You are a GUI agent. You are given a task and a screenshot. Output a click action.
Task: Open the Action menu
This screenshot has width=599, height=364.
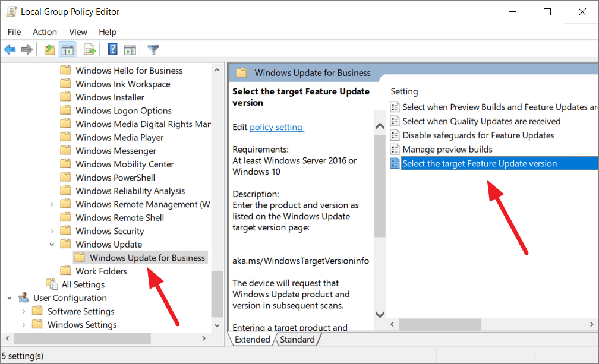(45, 32)
